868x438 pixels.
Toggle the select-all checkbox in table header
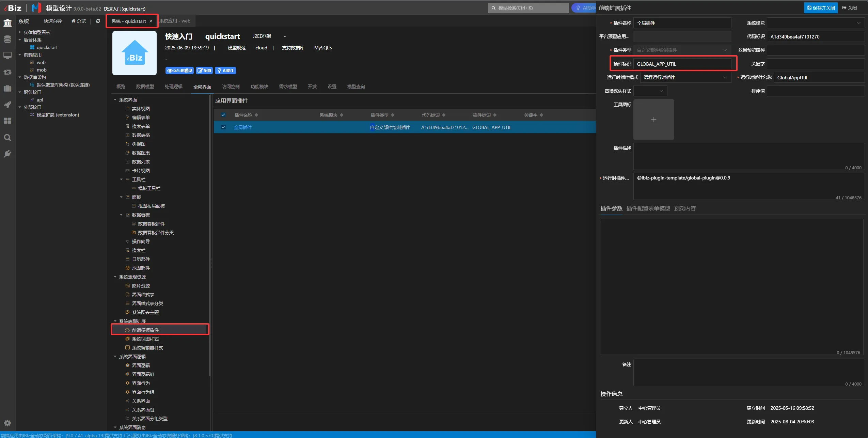[x=223, y=115]
